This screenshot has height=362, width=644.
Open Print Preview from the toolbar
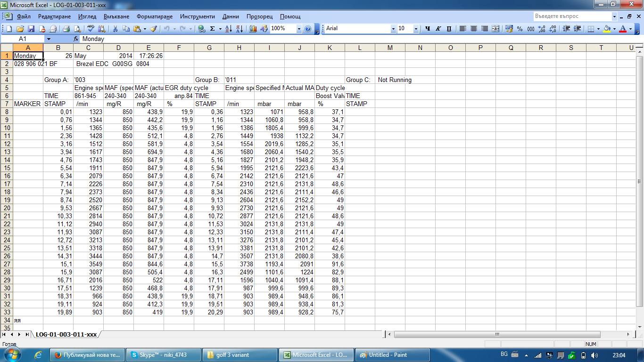coord(77,29)
